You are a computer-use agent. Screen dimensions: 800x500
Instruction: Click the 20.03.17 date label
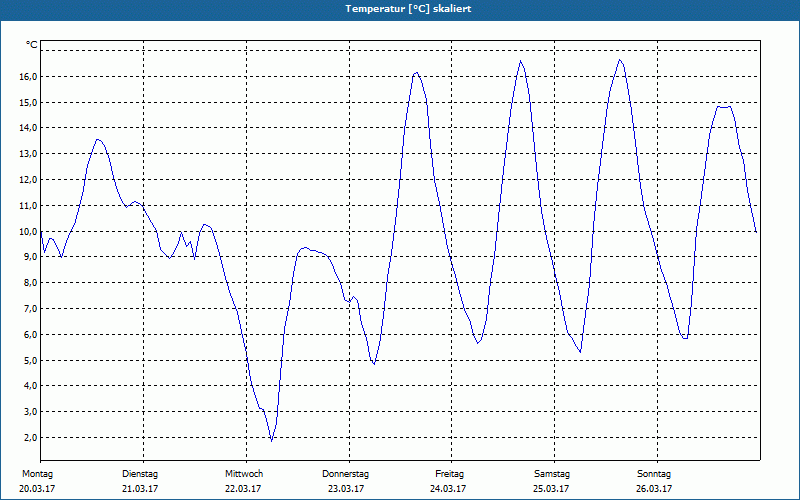click(x=37, y=489)
